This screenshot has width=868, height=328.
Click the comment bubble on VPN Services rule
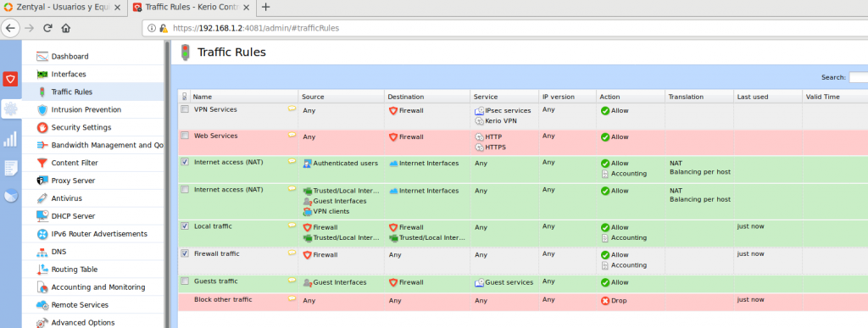[x=292, y=109]
